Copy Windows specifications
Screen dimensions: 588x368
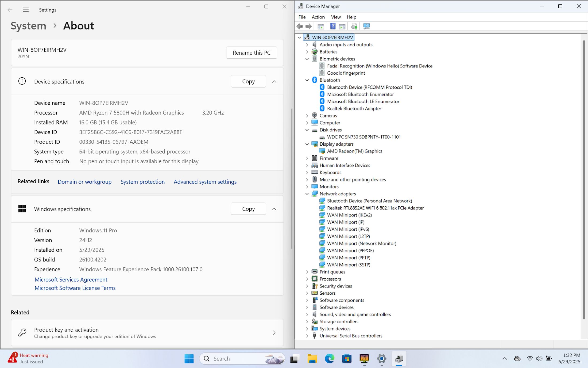coord(248,209)
